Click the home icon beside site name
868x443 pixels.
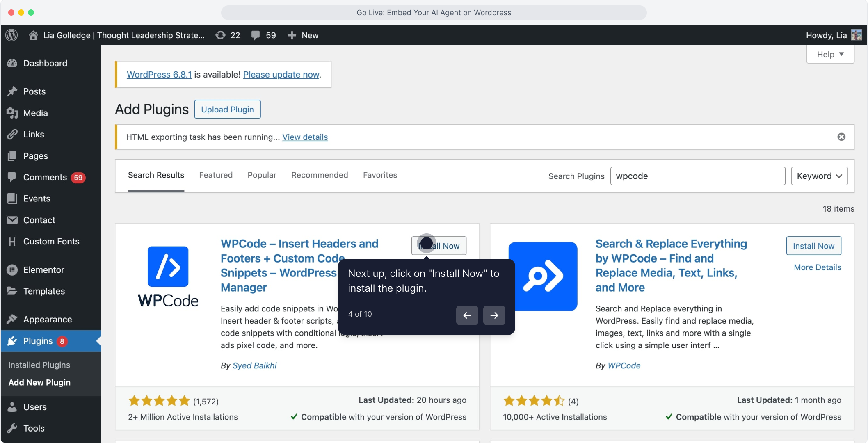[x=33, y=35]
